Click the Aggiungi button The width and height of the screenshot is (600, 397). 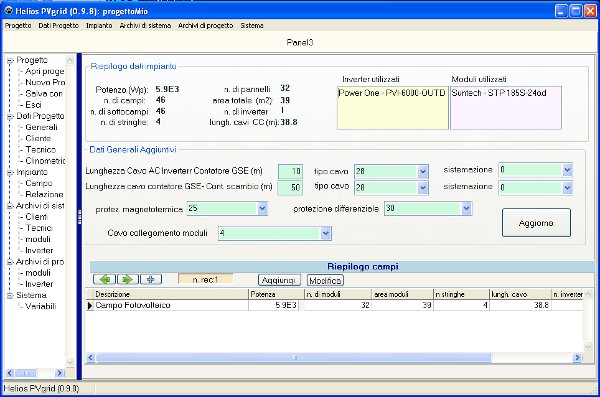[x=279, y=280]
